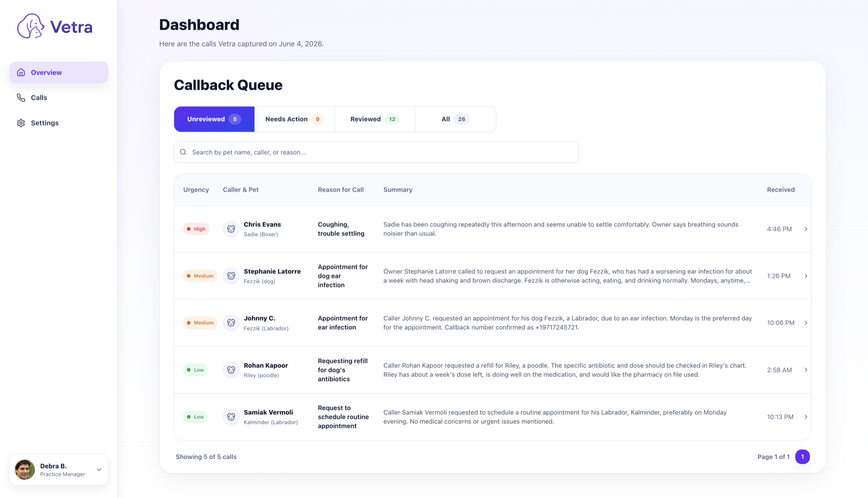Go to Calls in the sidebar
The width and height of the screenshot is (868, 498).
pyautogui.click(x=59, y=98)
